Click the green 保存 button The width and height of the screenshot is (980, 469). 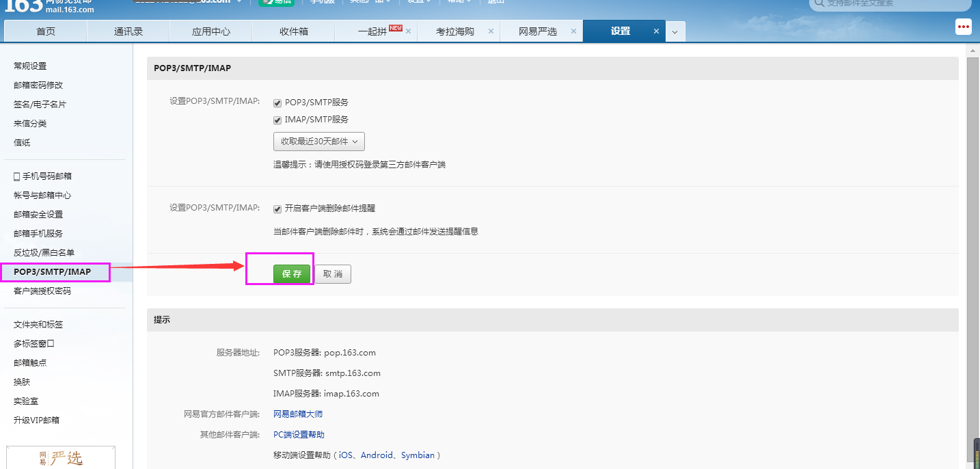point(292,273)
